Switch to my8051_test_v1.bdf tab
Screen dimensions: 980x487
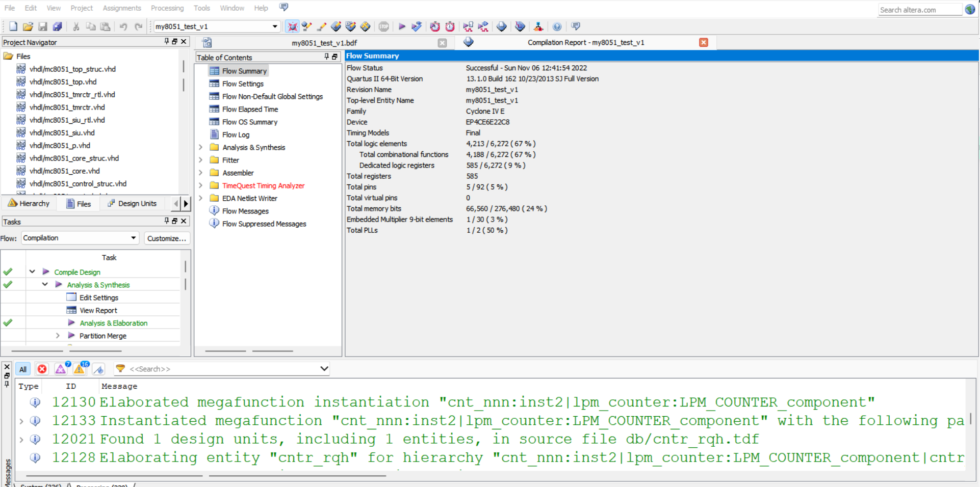tap(324, 43)
